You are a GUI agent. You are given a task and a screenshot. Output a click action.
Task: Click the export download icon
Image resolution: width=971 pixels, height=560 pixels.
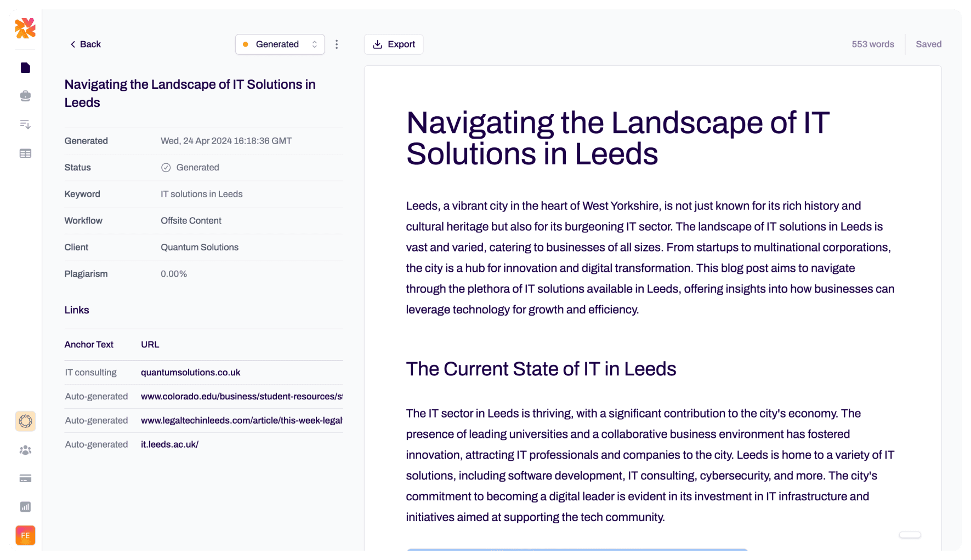378,44
